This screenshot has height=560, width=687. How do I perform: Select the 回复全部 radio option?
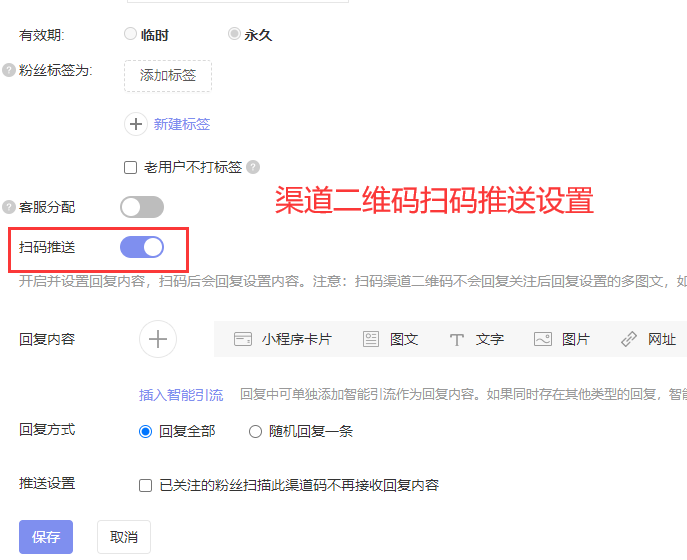[x=145, y=432]
